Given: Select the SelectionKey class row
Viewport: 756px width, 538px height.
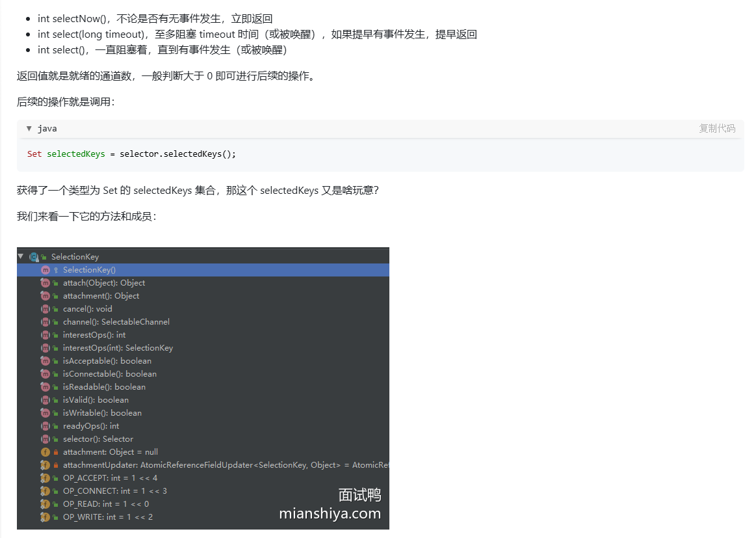Looking at the screenshot, I should (x=203, y=256).
